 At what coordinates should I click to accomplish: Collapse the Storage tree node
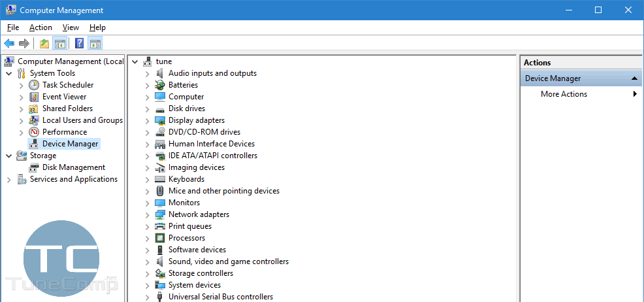pyautogui.click(x=9, y=156)
